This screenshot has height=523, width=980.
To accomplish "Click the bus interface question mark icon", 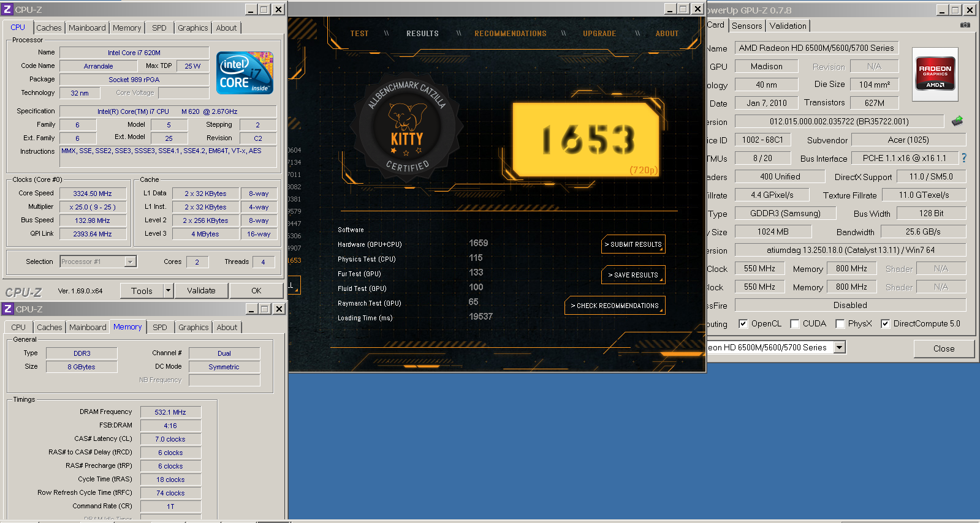I will tap(964, 158).
